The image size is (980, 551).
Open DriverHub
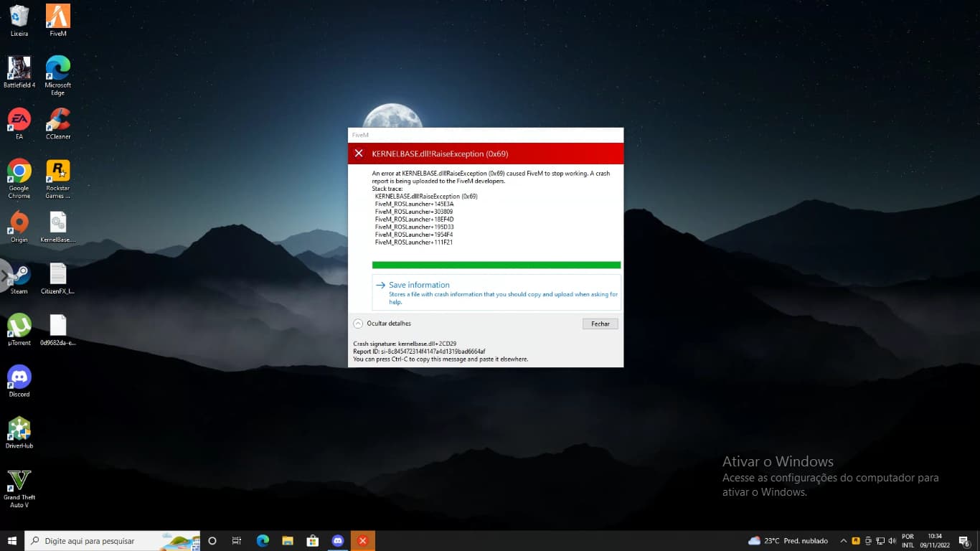tap(19, 427)
